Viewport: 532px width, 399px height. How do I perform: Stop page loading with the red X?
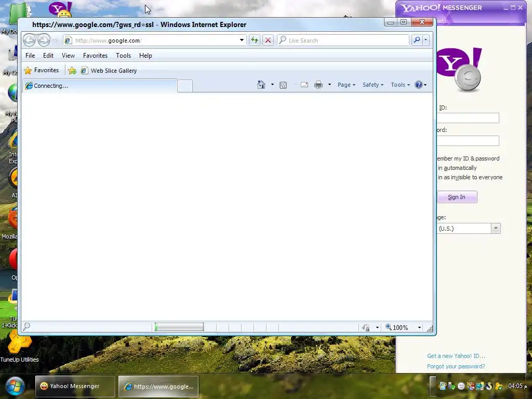pos(268,41)
